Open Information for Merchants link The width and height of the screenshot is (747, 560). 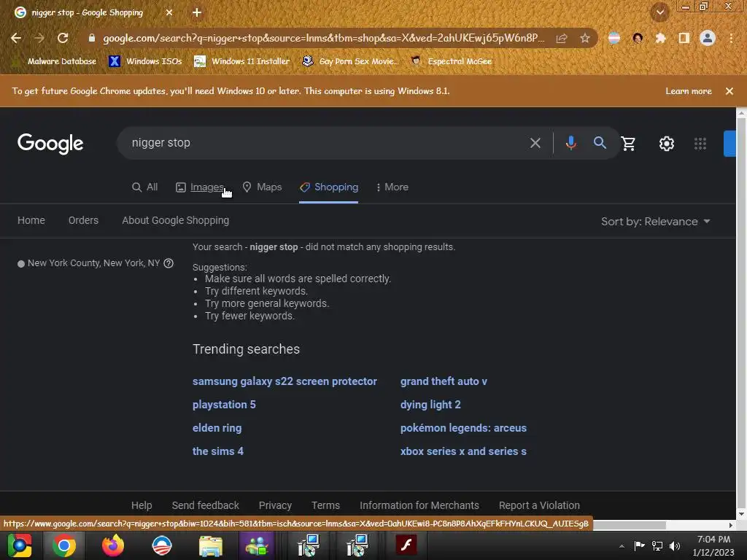coord(419,505)
